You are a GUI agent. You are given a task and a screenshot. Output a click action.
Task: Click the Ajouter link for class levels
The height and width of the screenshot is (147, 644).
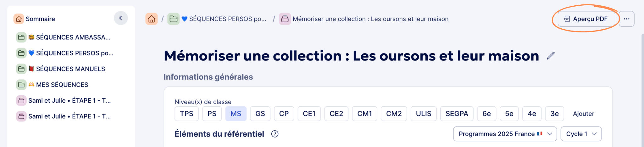click(x=583, y=114)
